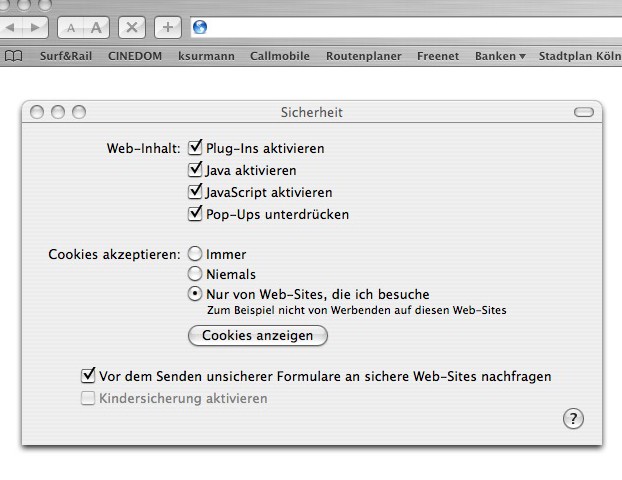Toggle JavaScript aktivieren checkbox

[x=195, y=192]
